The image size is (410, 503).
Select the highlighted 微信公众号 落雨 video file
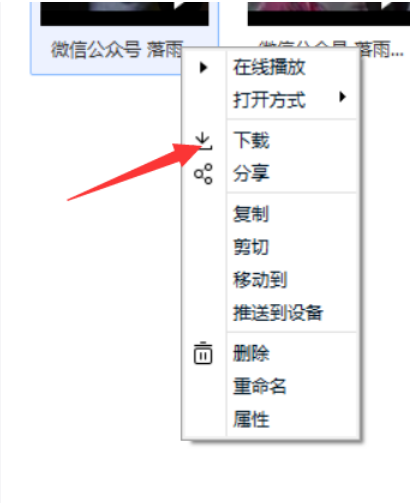[124, 37]
